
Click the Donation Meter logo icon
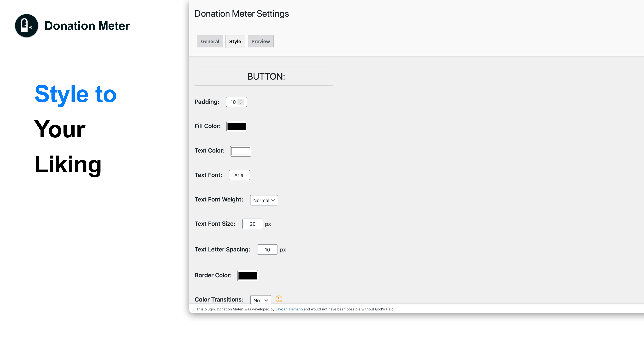click(26, 26)
